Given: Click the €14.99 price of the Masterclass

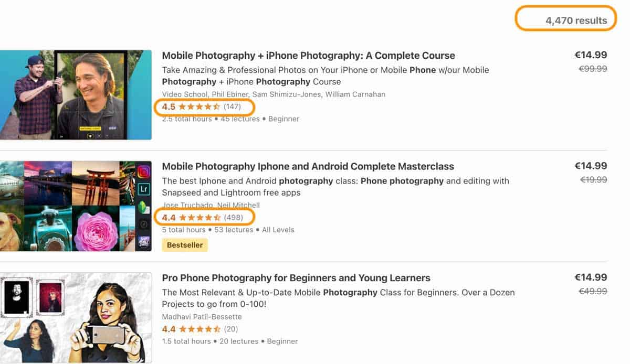Looking at the screenshot, I should tap(590, 165).
